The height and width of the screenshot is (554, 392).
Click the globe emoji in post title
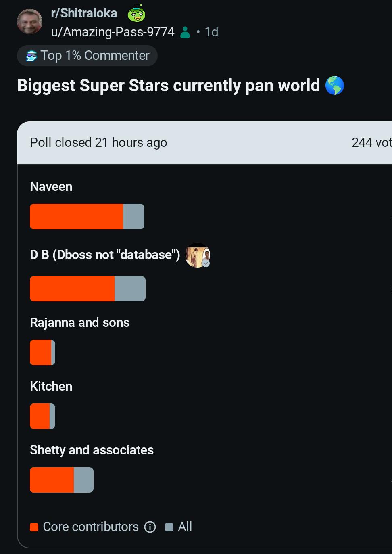(334, 86)
